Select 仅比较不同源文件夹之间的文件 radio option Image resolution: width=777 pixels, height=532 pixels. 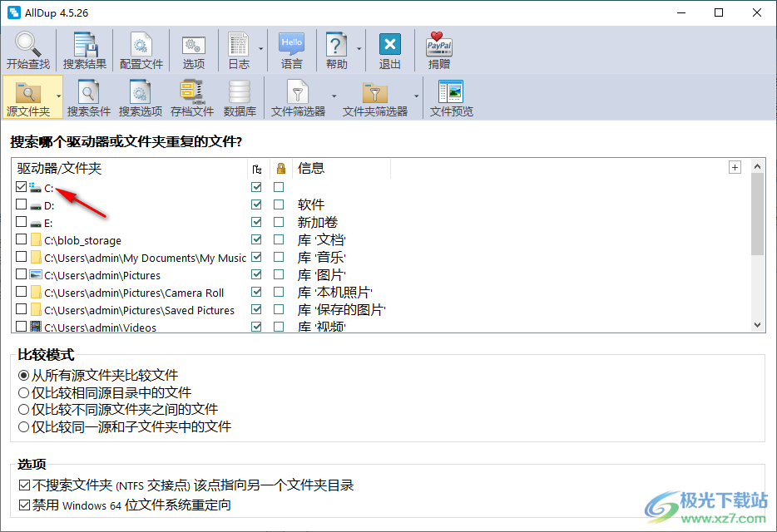[23, 410]
